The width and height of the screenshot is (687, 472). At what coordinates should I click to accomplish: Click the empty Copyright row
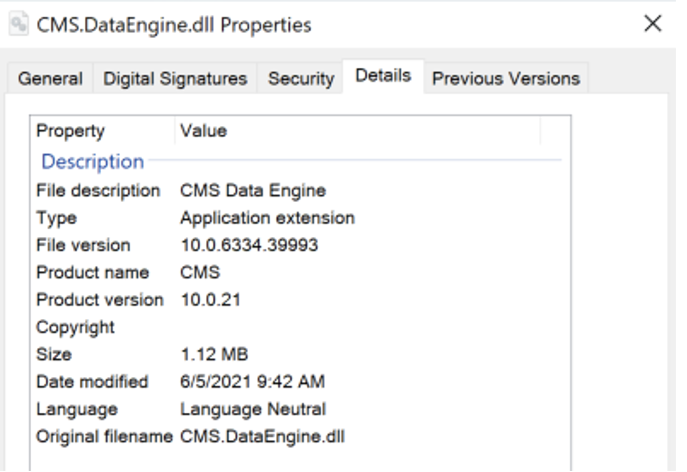(x=75, y=327)
